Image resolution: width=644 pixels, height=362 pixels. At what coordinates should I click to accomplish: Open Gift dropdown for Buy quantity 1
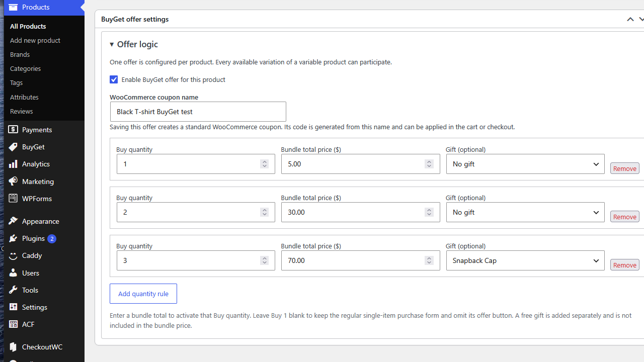525,164
